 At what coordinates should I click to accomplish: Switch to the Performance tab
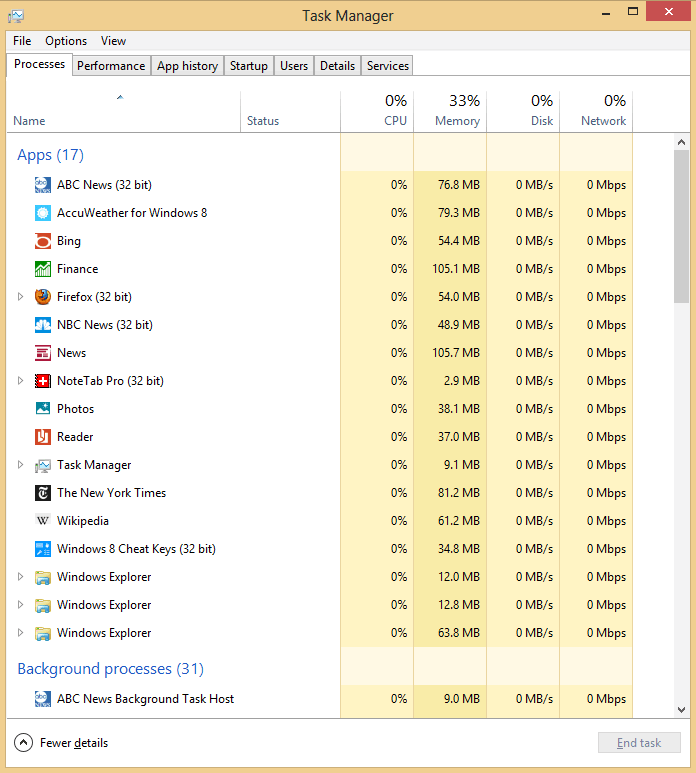tap(111, 66)
